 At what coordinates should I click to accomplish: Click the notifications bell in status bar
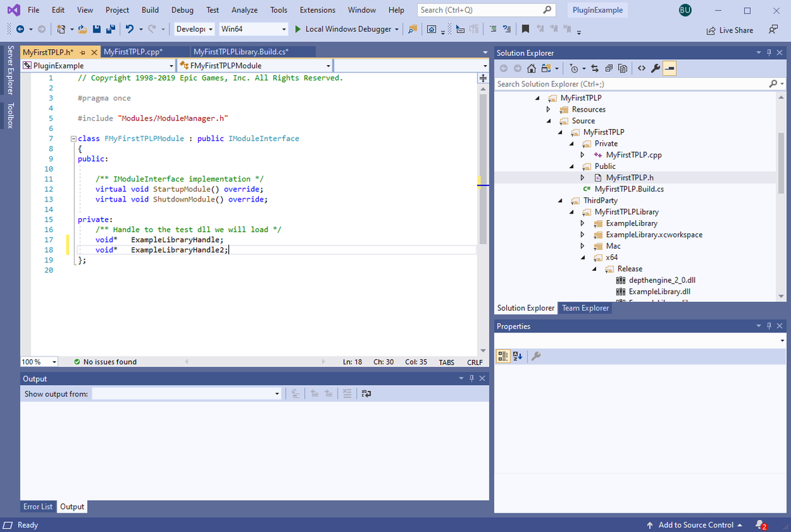pyautogui.click(x=761, y=525)
